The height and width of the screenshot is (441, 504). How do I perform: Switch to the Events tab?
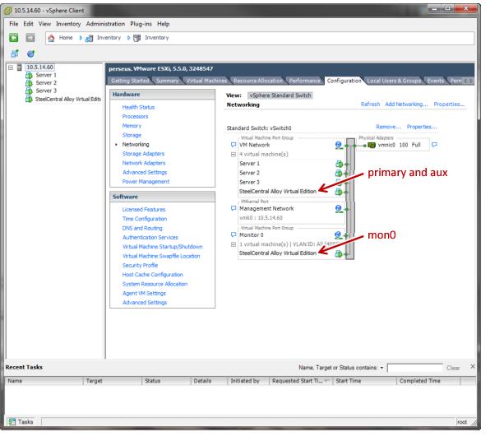coord(436,81)
